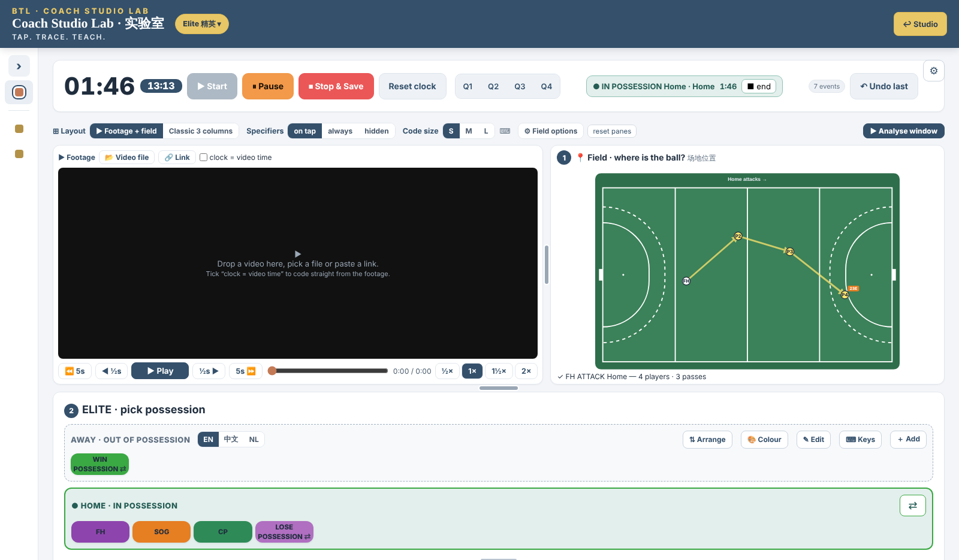This screenshot has height=560, width=959.
Task: Set code size to L
Action: pos(486,131)
